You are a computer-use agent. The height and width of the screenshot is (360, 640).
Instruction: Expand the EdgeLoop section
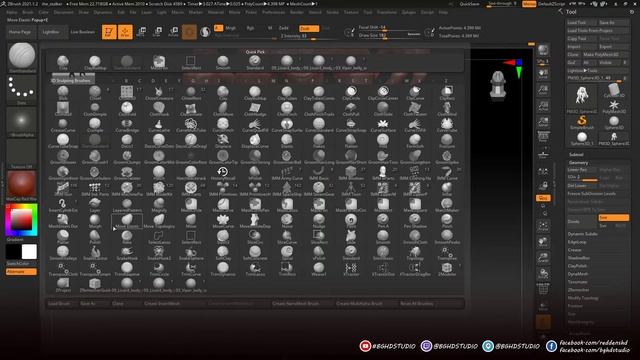click(577, 242)
